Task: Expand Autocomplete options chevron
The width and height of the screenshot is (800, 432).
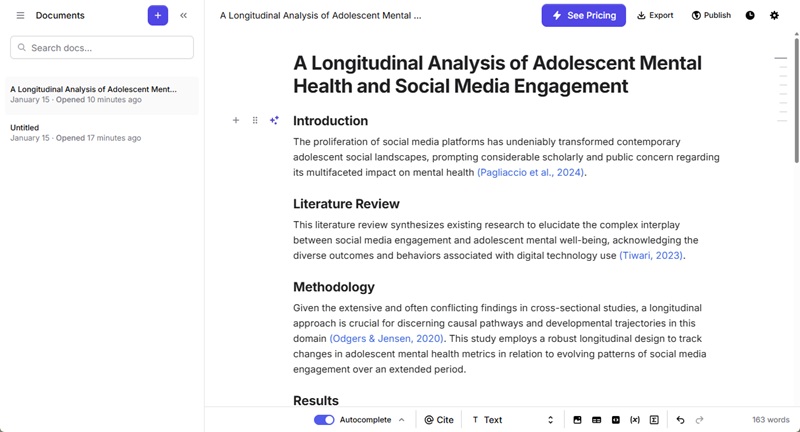Action: [402, 420]
